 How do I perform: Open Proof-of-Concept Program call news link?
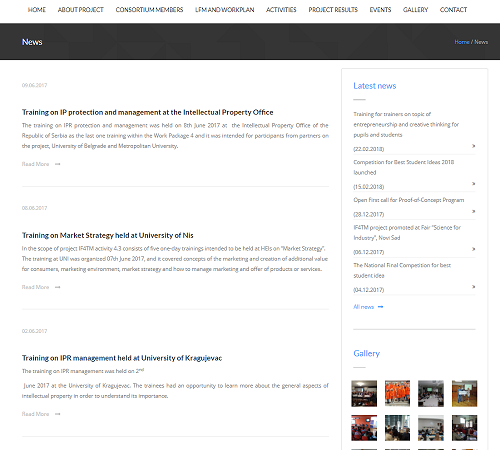409,200
